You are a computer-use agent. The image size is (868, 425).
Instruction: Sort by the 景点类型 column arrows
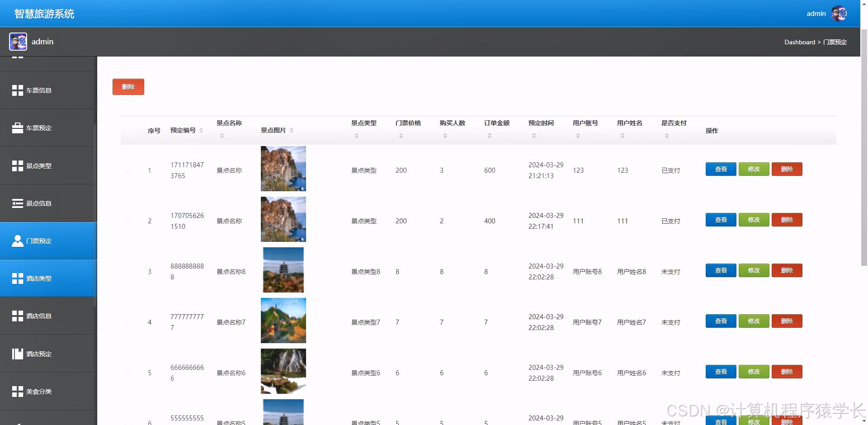(357, 136)
